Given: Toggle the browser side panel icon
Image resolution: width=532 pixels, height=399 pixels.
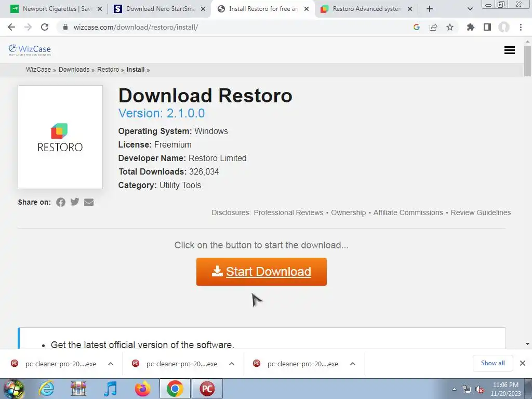Looking at the screenshot, I should click(x=487, y=27).
